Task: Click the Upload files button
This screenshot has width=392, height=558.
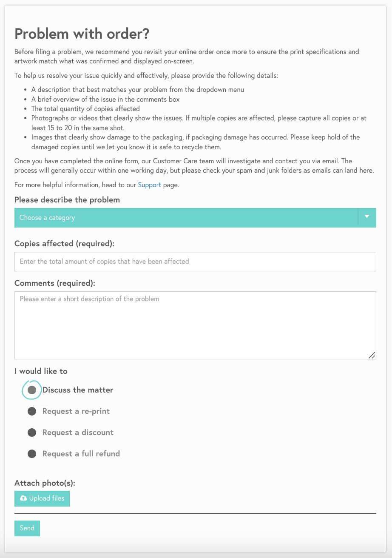Action: point(42,498)
